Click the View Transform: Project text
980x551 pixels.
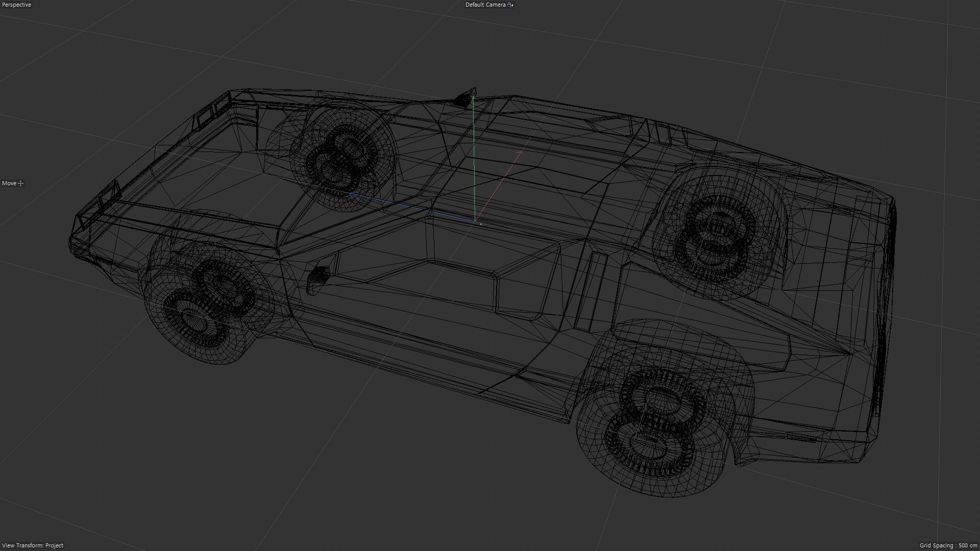33,545
